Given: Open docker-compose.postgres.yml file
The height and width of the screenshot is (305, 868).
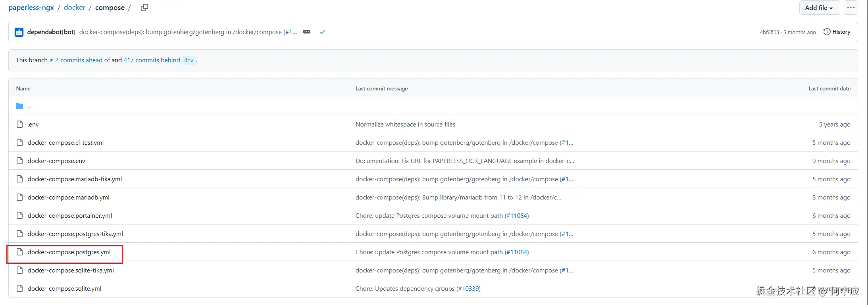Looking at the screenshot, I should click(69, 252).
